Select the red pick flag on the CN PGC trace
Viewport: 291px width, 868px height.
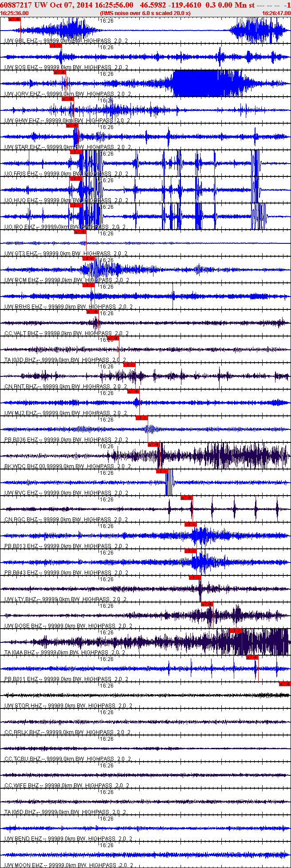click(x=187, y=498)
